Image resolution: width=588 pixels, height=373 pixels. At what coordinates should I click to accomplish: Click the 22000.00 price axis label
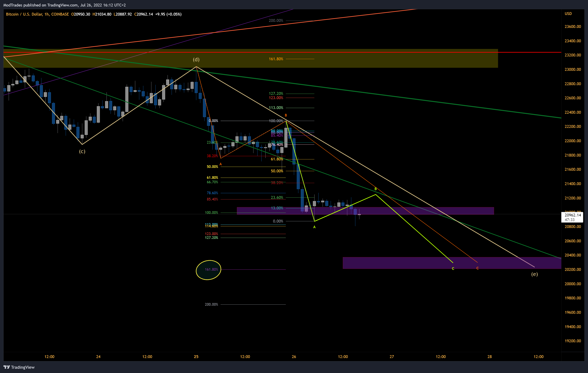click(573, 141)
